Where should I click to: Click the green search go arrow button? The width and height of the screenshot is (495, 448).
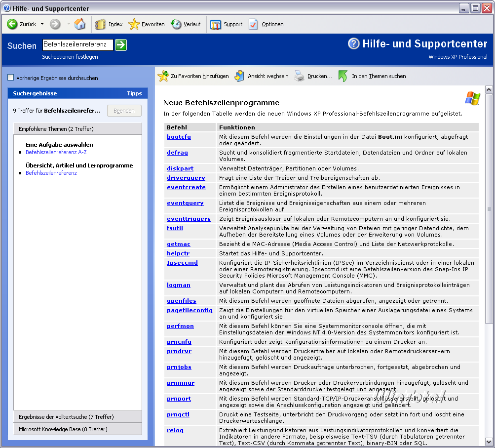[121, 45]
